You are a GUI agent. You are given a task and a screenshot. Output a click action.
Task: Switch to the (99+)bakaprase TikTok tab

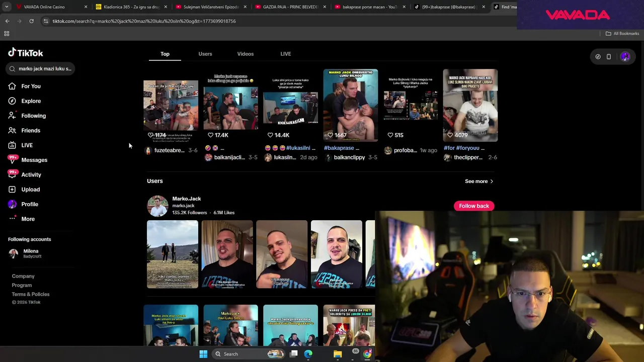point(450,7)
